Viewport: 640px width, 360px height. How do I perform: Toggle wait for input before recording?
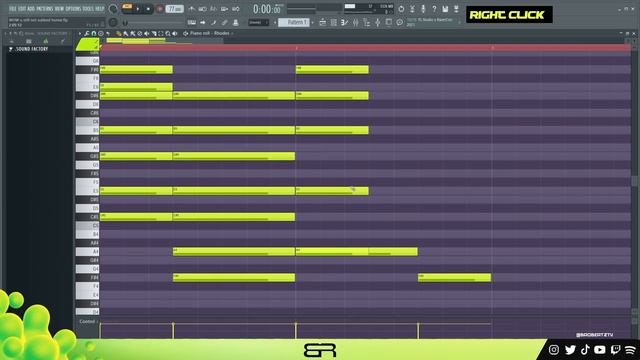(x=202, y=9)
